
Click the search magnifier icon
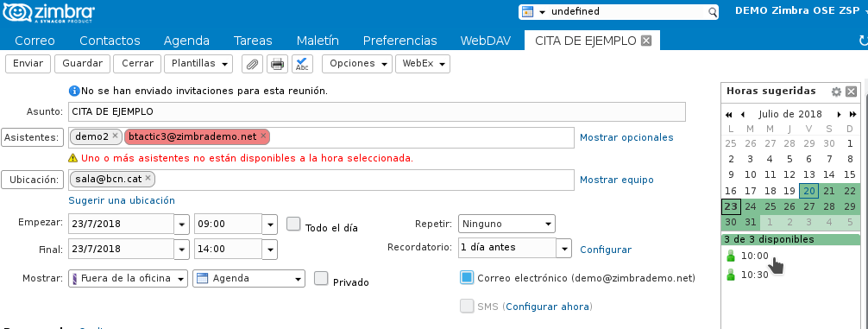pyautogui.click(x=713, y=11)
